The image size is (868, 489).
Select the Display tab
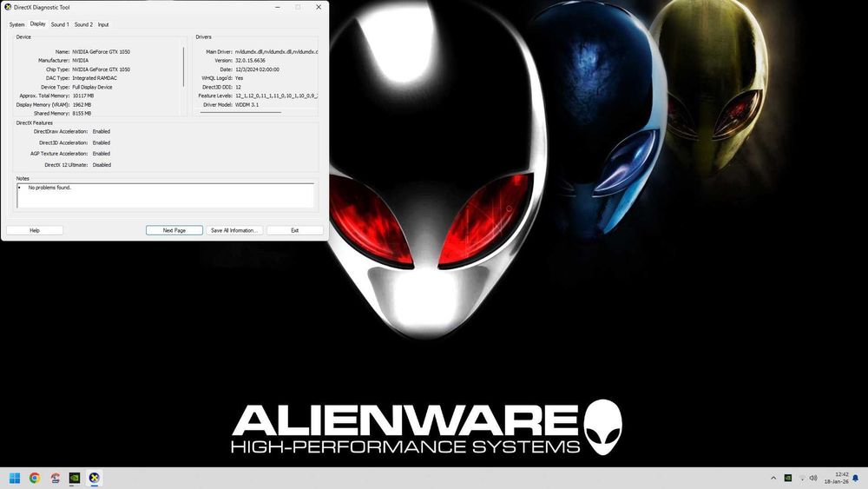(x=37, y=23)
